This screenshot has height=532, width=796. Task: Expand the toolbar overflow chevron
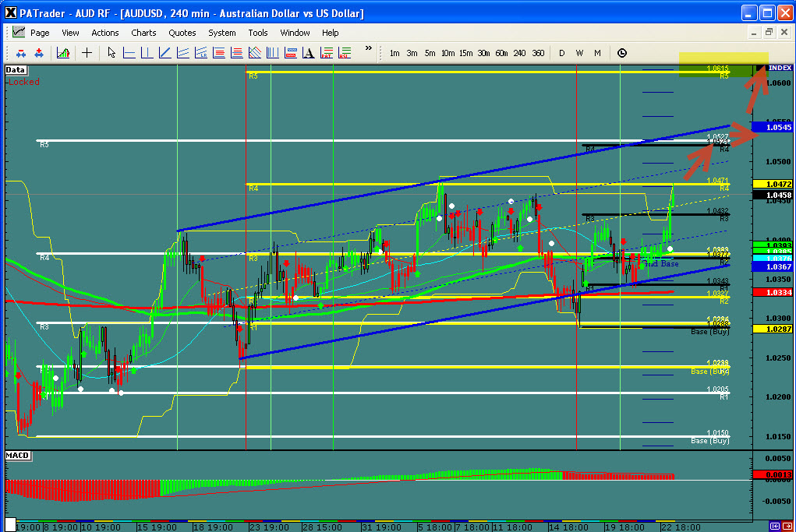(x=368, y=48)
